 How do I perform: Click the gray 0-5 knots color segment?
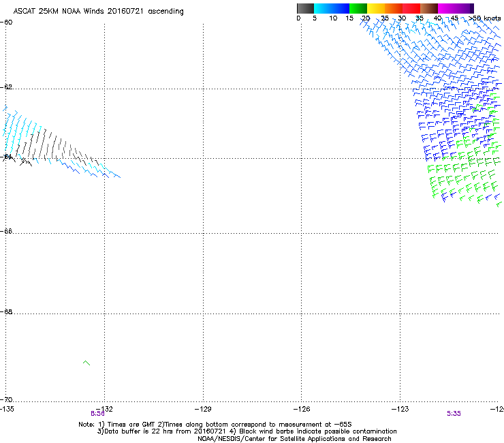click(x=305, y=8)
